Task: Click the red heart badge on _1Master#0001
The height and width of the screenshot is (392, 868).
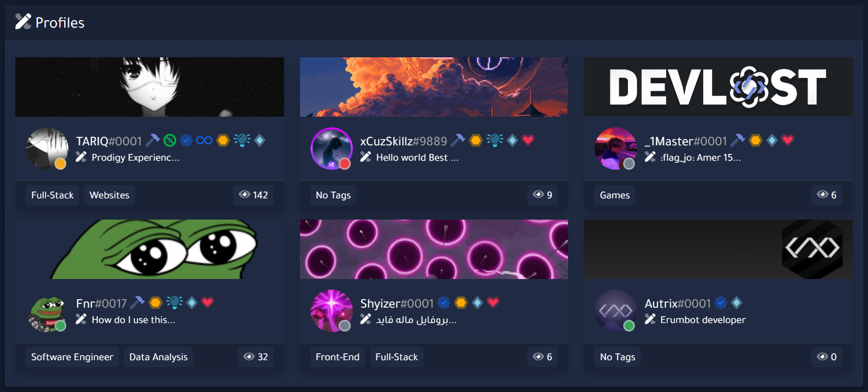Action: point(787,140)
